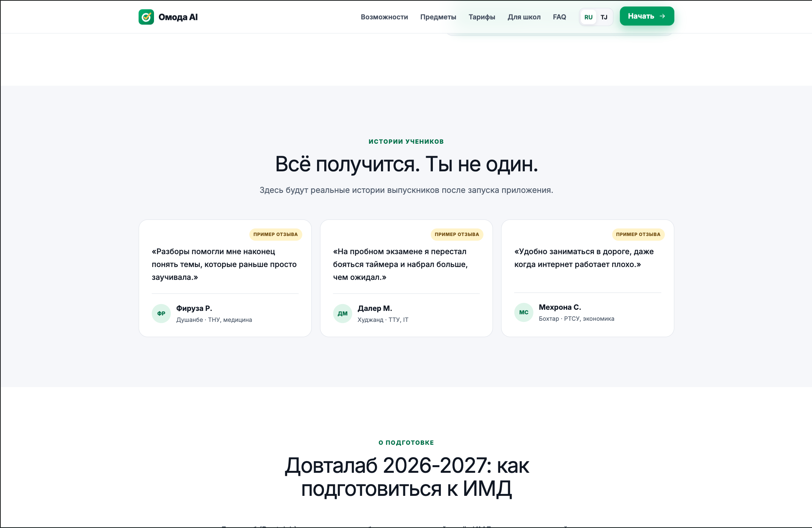The height and width of the screenshot is (528, 812).
Task: Click the ПРИМЕР ОТЗЫВА badge on Далер's card
Action: (457, 234)
